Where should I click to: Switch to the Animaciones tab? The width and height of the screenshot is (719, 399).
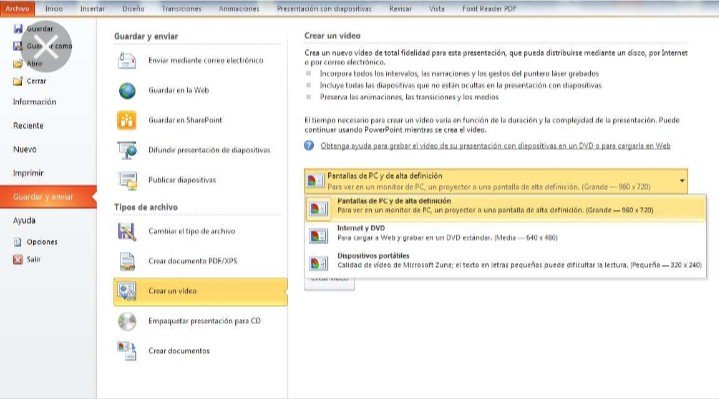point(239,9)
